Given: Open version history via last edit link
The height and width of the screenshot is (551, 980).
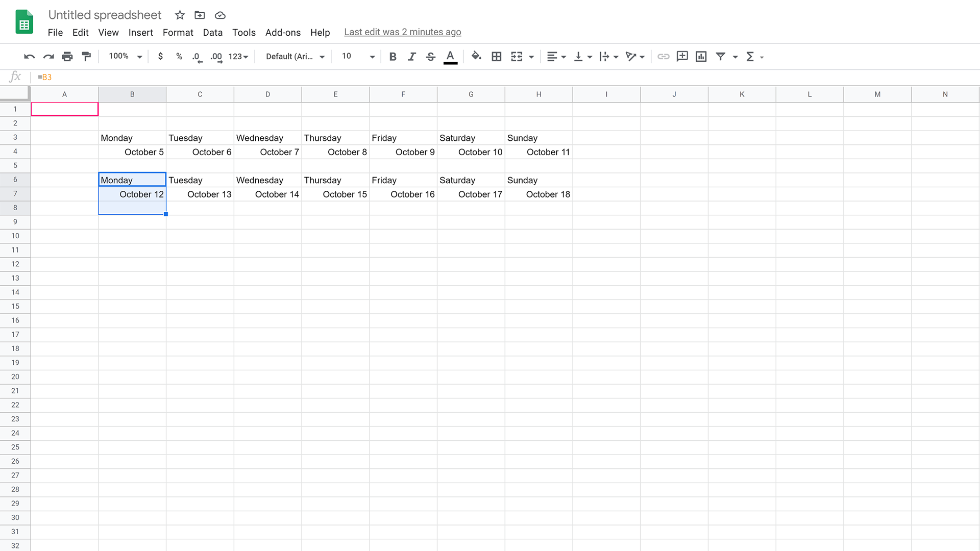Looking at the screenshot, I should tap(403, 32).
